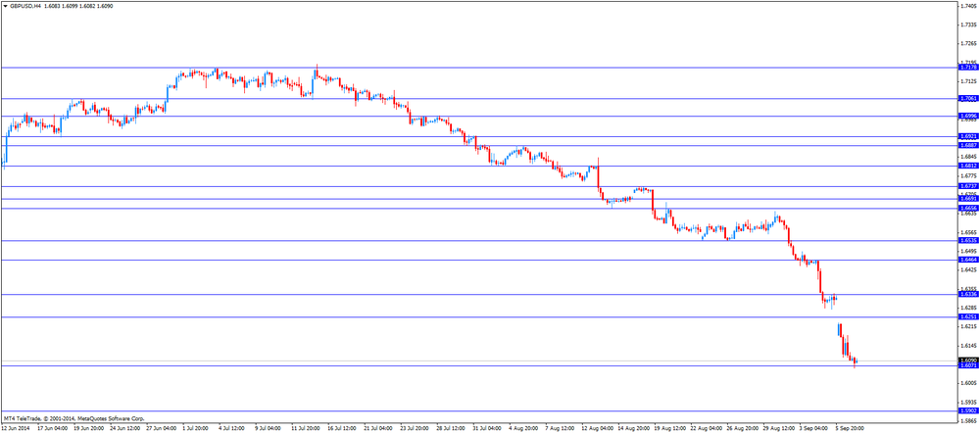The height and width of the screenshot is (433, 980).
Task: Select the 1.6691 blue price tag
Action: [x=968, y=199]
